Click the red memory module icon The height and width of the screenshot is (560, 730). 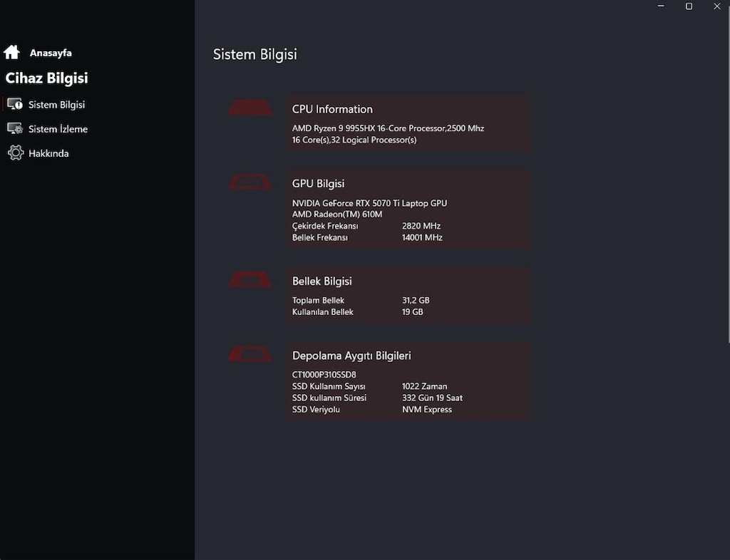click(250, 279)
